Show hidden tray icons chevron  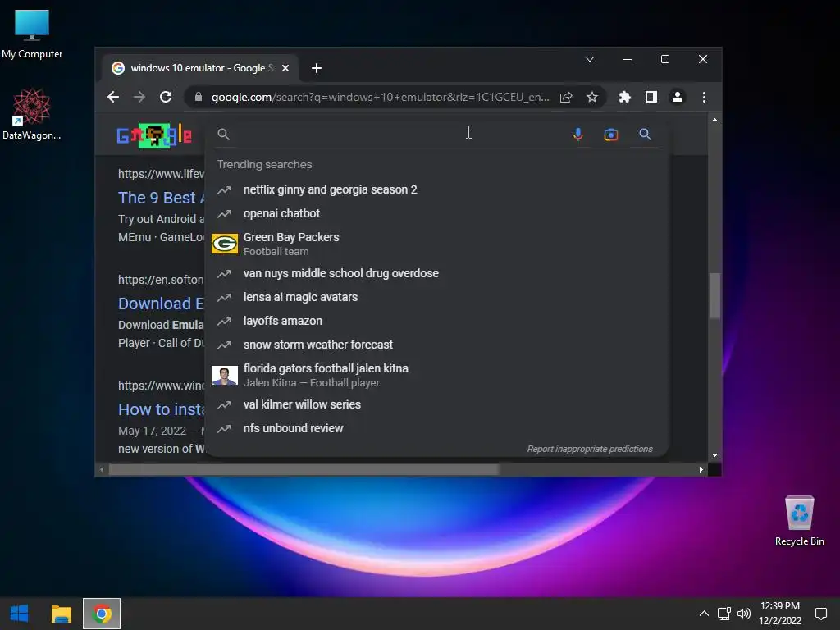[x=704, y=614]
